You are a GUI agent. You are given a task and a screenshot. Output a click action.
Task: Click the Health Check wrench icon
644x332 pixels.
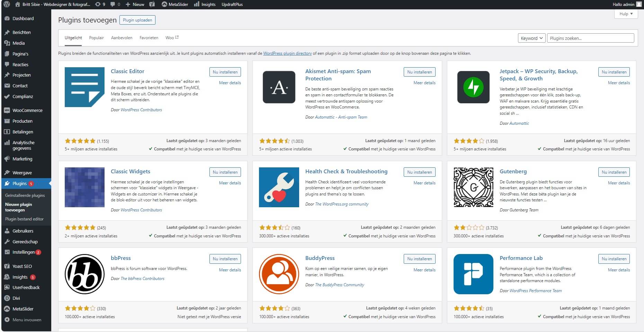(x=279, y=187)
